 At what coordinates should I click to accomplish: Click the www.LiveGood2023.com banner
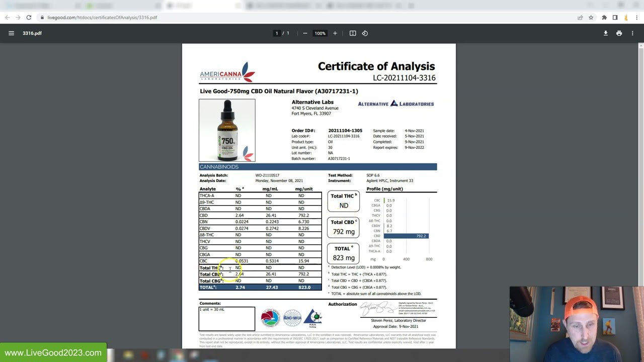pyautogui.click(x=53, y=352)
